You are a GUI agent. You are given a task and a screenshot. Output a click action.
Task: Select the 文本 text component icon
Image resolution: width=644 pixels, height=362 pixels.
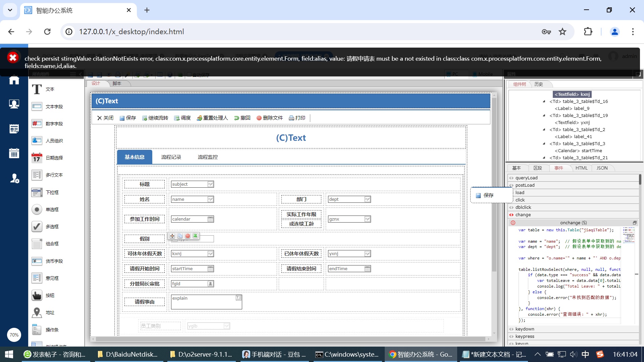[x=37, y=89]
